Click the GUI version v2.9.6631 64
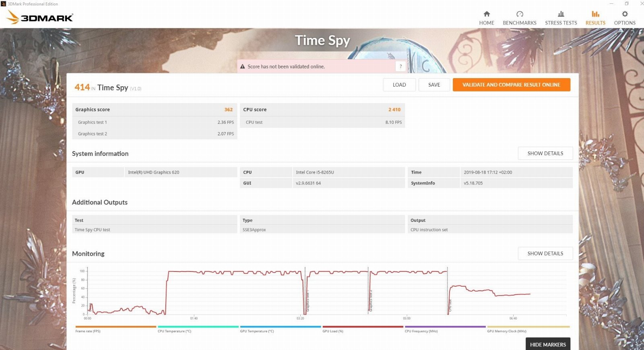This screenshot has width=644, height=350. [308, 183]
